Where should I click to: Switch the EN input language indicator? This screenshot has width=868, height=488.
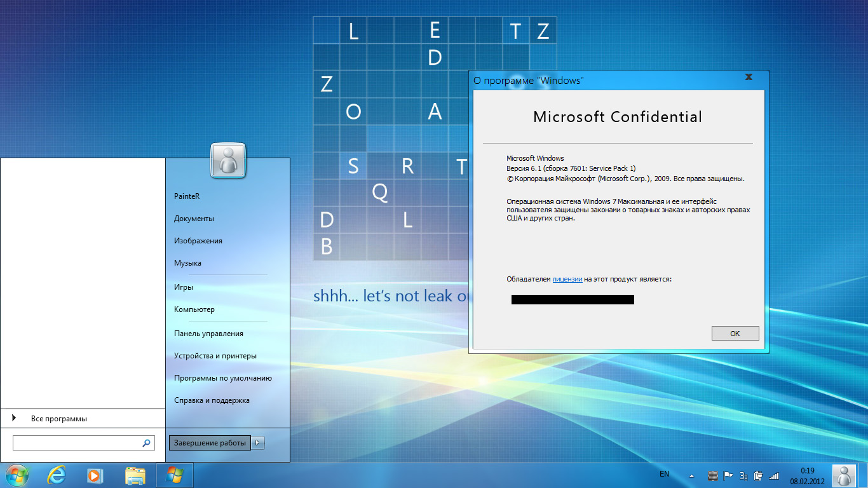coord(664,474)
